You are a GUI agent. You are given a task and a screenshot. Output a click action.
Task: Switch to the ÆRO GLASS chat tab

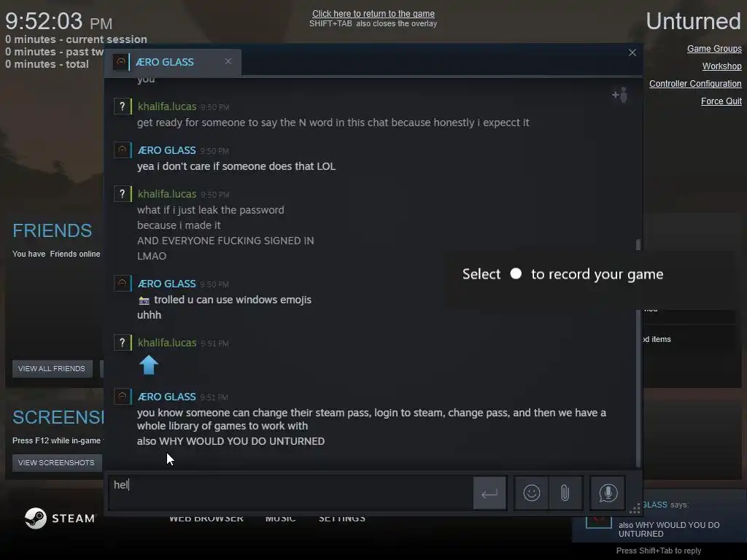point(173,62)
